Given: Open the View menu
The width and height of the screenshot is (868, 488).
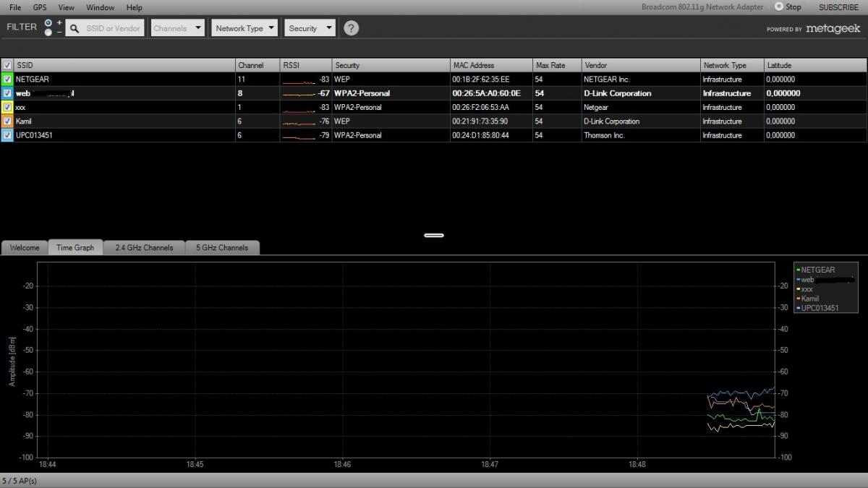Looking at the screenshot, I should [67, 7].
